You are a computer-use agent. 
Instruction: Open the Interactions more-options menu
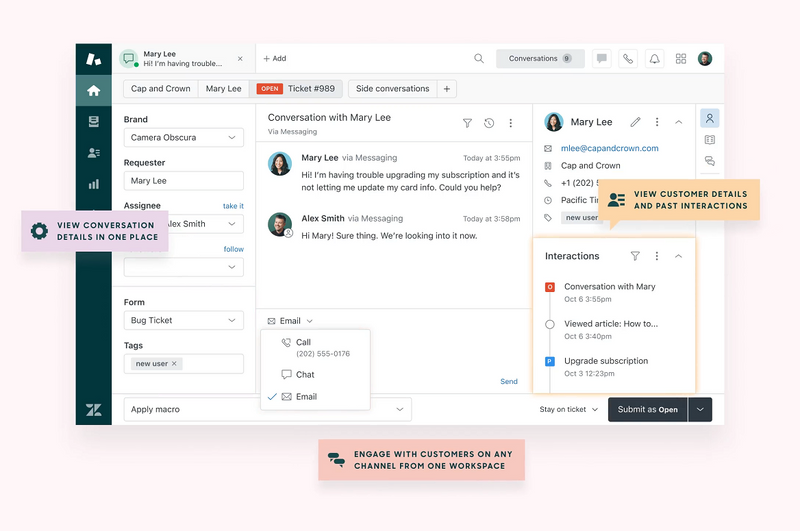(x=657, y=256)
